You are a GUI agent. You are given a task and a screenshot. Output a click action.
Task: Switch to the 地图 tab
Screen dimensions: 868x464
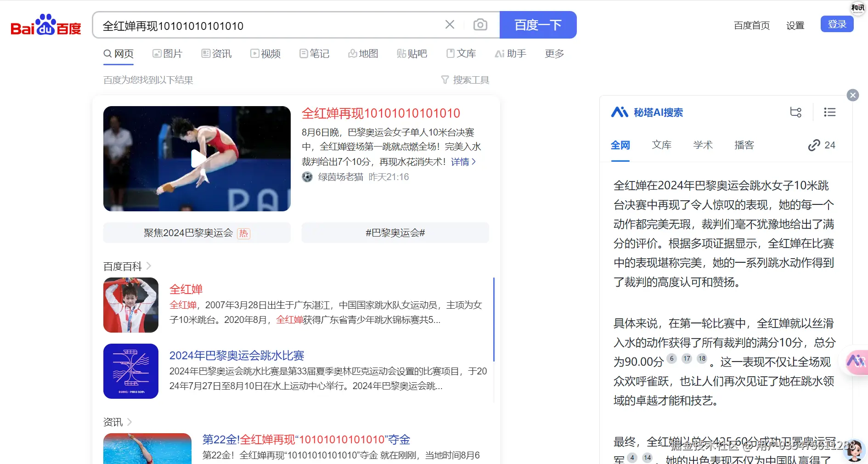point(363,54)
